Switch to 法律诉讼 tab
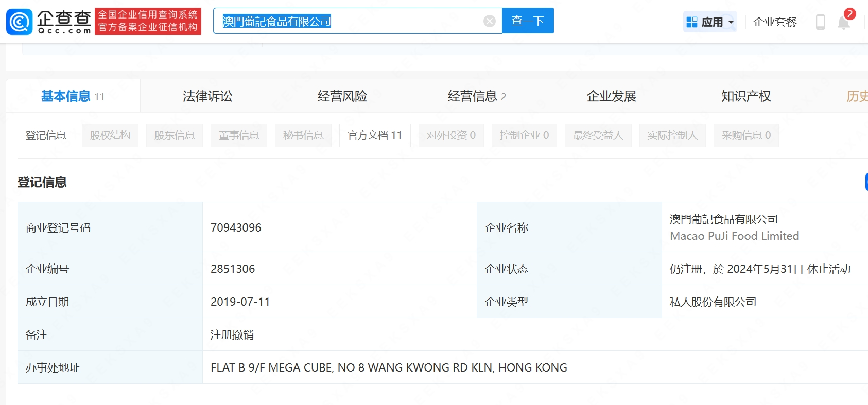Viewport: 868px width, 405px height. click(x=207, y=96)
